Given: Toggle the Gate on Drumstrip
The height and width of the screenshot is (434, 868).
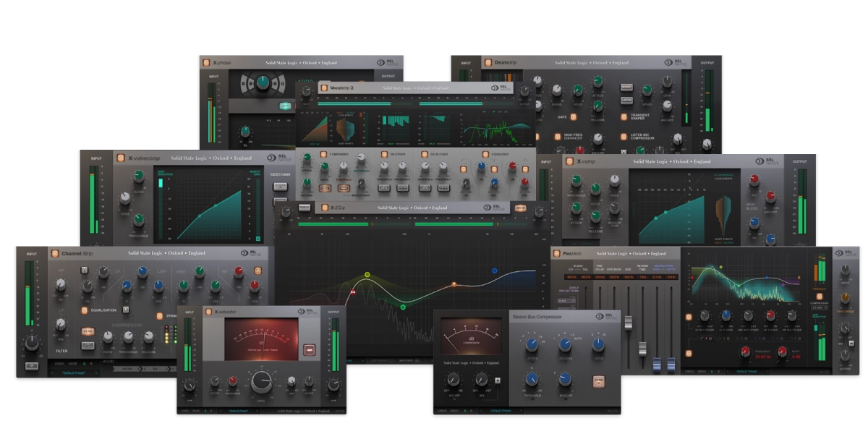Looking at the screenshot, I should [574, 117].
